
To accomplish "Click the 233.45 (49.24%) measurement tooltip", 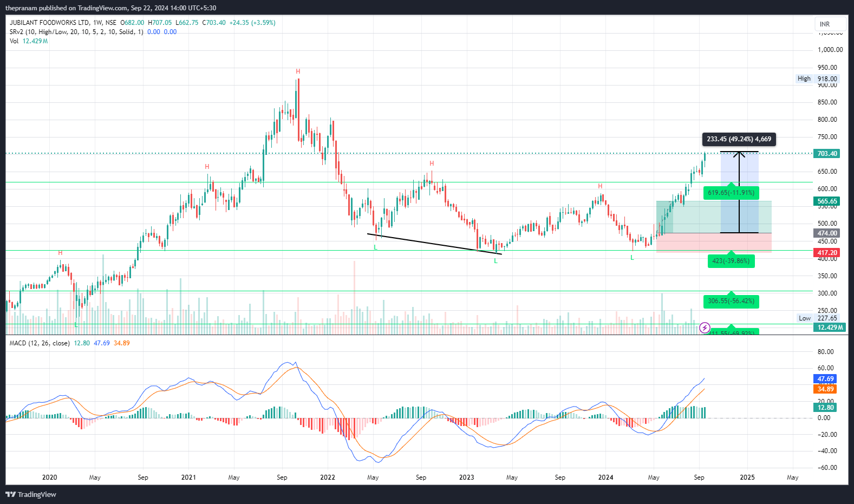I will tap(739, 139).
